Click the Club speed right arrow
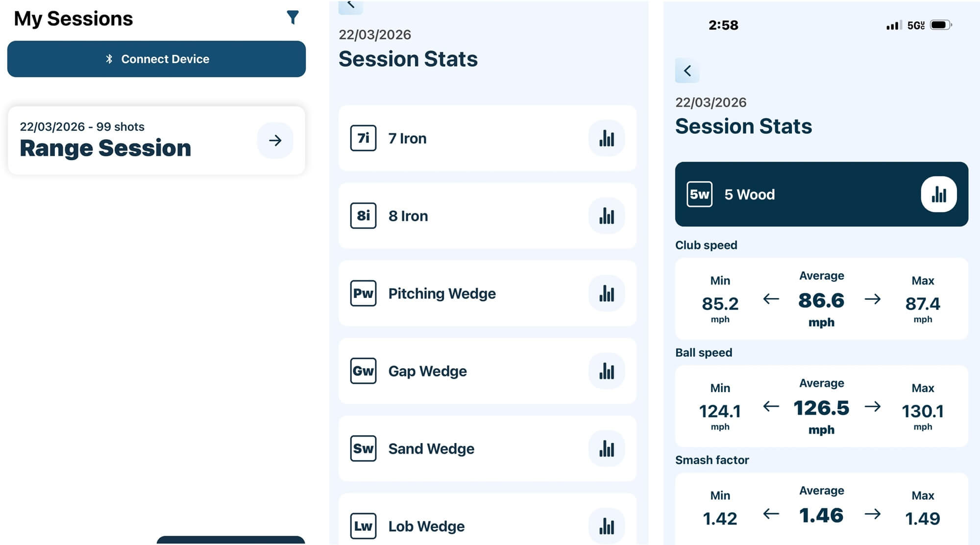This screenshot has width=980, height=545. (872, 299)
